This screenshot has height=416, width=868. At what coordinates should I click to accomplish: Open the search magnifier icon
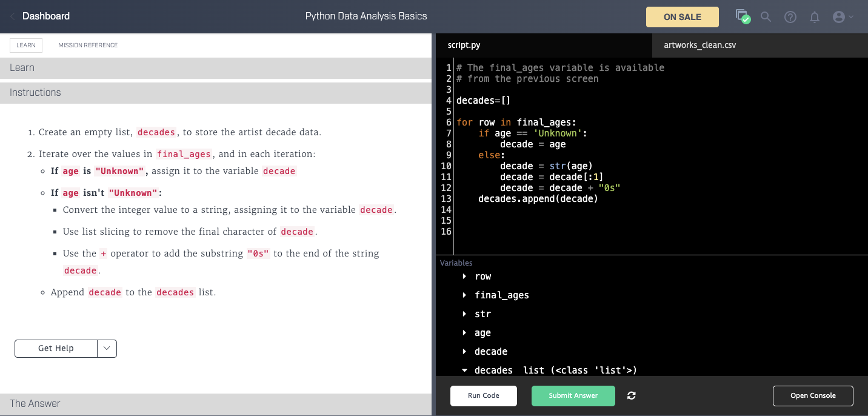coord(766,17)
